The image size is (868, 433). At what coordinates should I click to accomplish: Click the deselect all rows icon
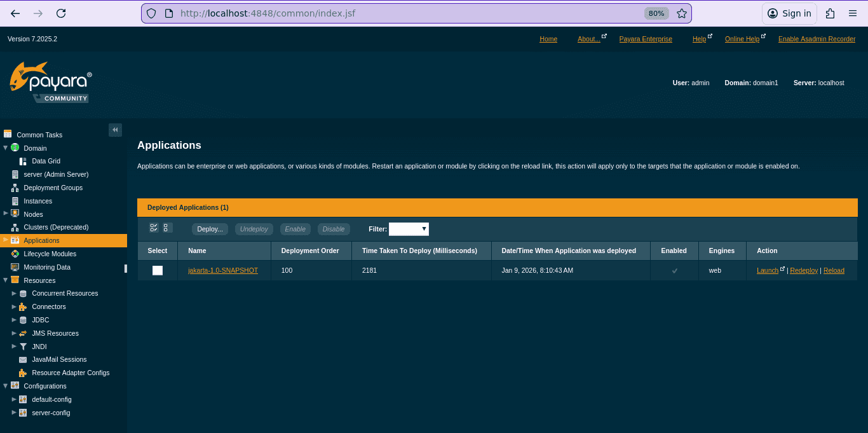coord(166,228)
